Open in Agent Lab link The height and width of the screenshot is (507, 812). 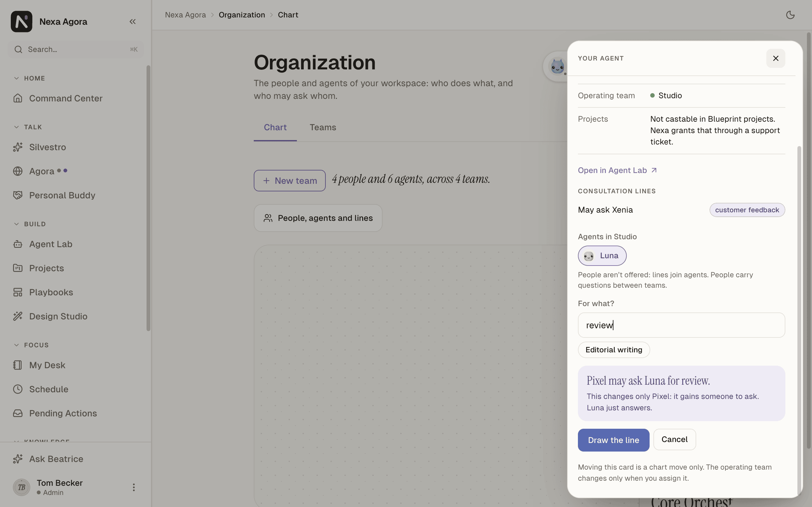click(x=617, y=170)
